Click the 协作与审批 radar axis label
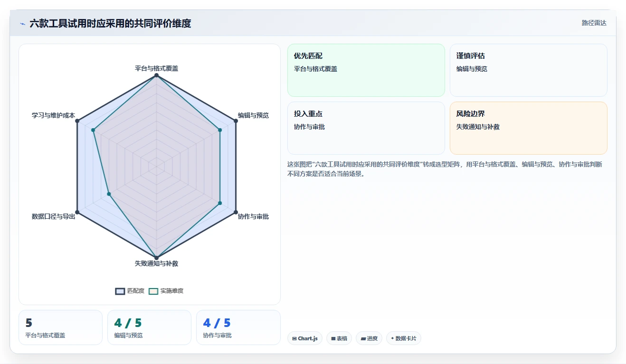The height and width of the screenshot is (364, 626). click(253, 216)
